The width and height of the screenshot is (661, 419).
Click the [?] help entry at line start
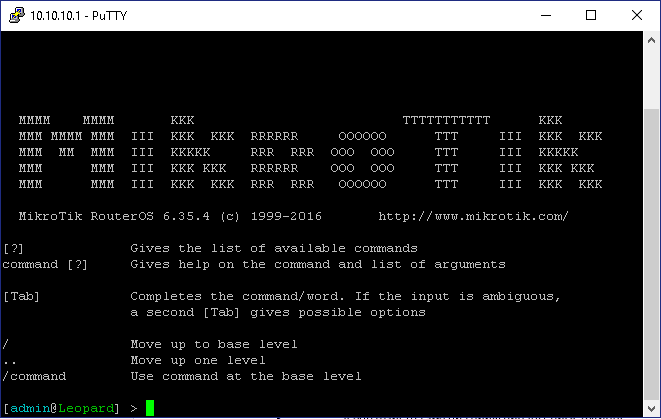(x=13, y=248)
